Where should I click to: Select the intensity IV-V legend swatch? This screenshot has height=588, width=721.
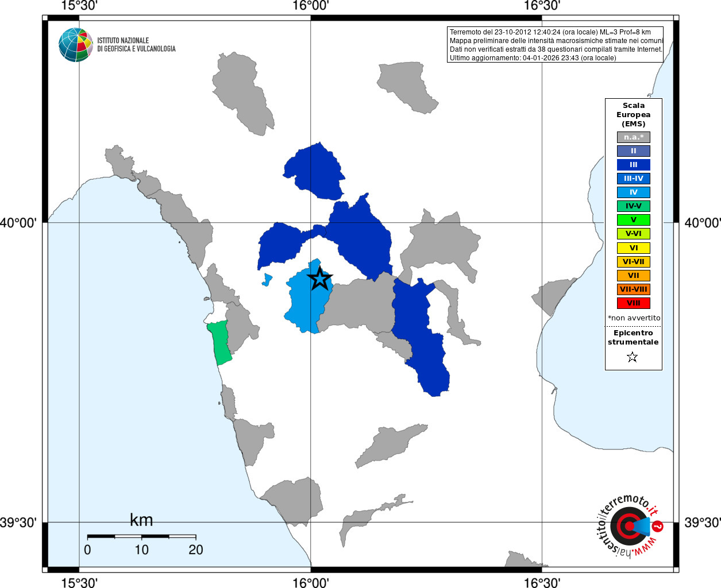point(634,206)
